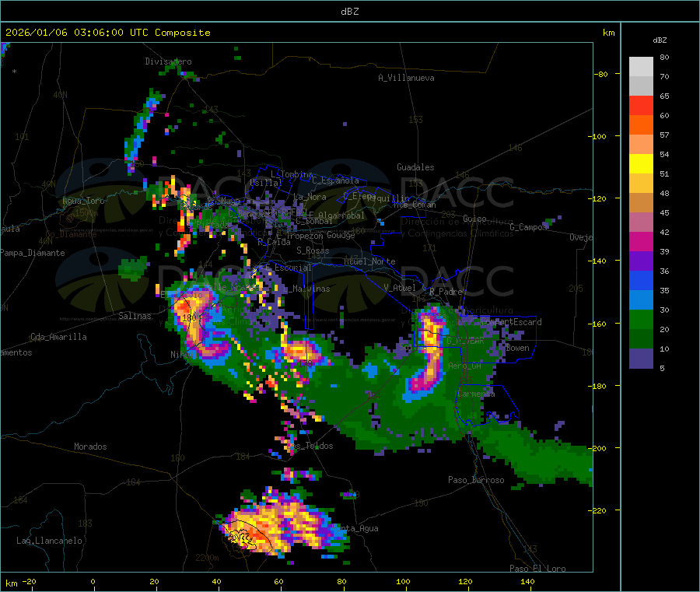Click the C_Española map label

[335, 180]
